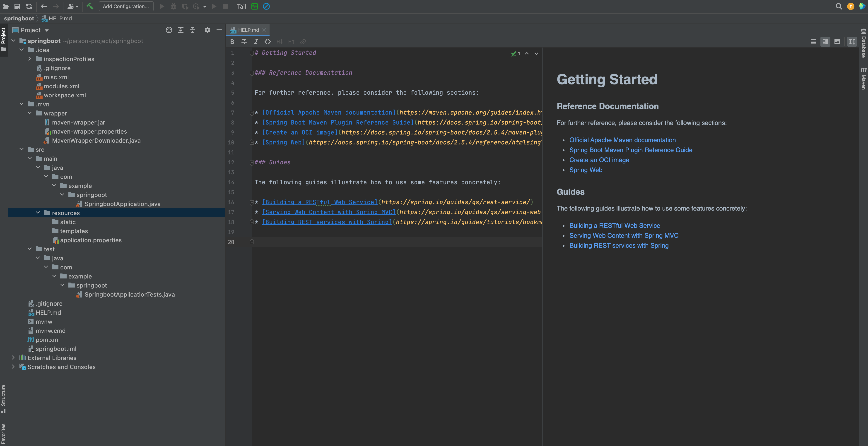This screenshot has height=446, width=868.
Task: Click the Strikethrough formatting icon
Action: pyautogui.click(x=244, y=42)
